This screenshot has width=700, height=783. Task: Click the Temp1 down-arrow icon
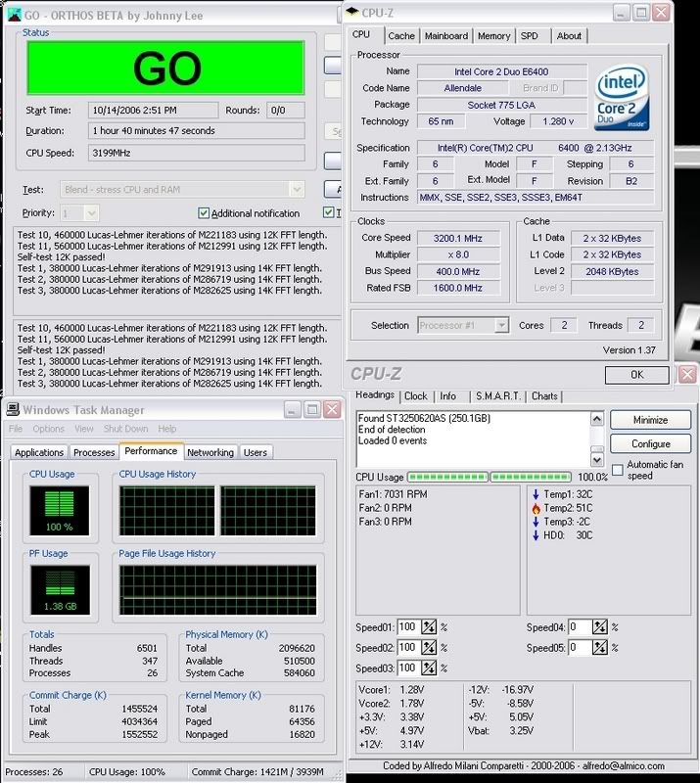pos(536,494)
